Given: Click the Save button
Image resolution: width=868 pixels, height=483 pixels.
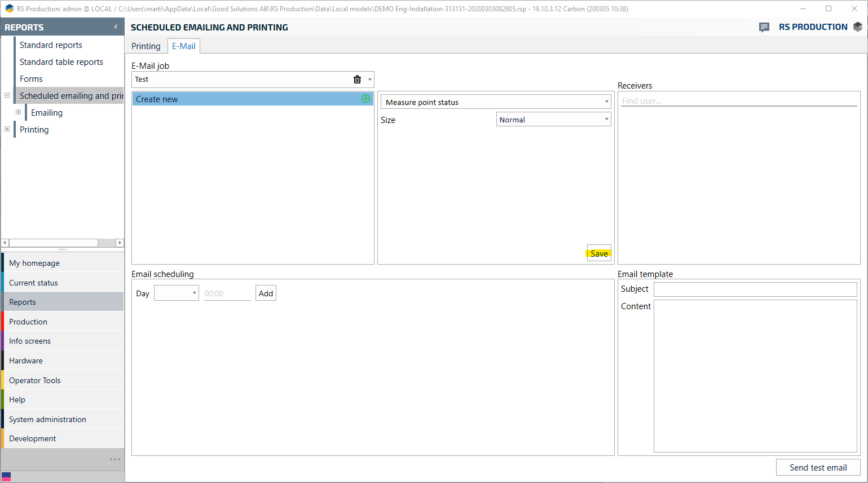Looking at the screenshot, I should [599, 253].
